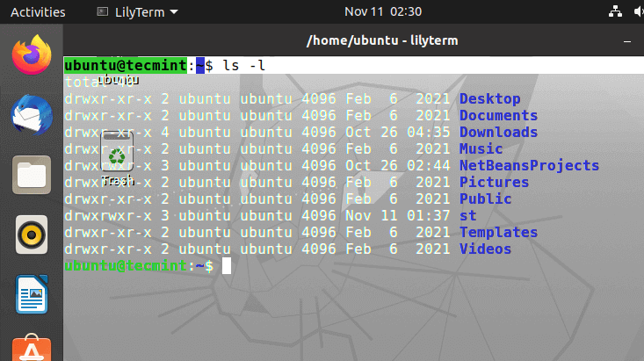Click the terminal cursor at bottom prompt
The width and height of the screenshot is (644, 361).
227,266
